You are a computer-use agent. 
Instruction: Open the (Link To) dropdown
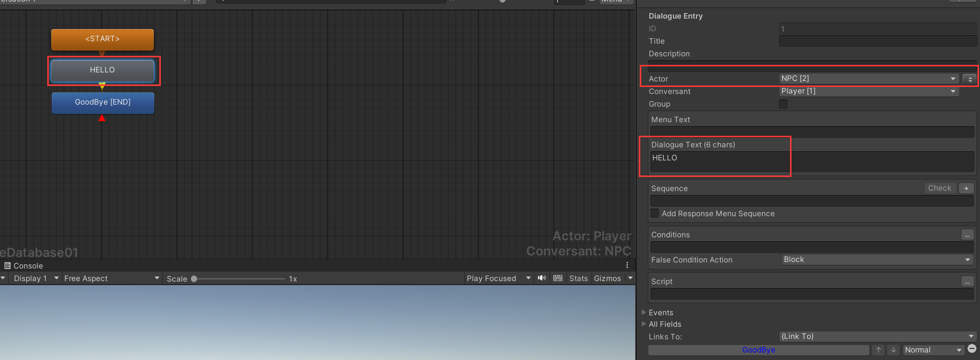point(877,336)
